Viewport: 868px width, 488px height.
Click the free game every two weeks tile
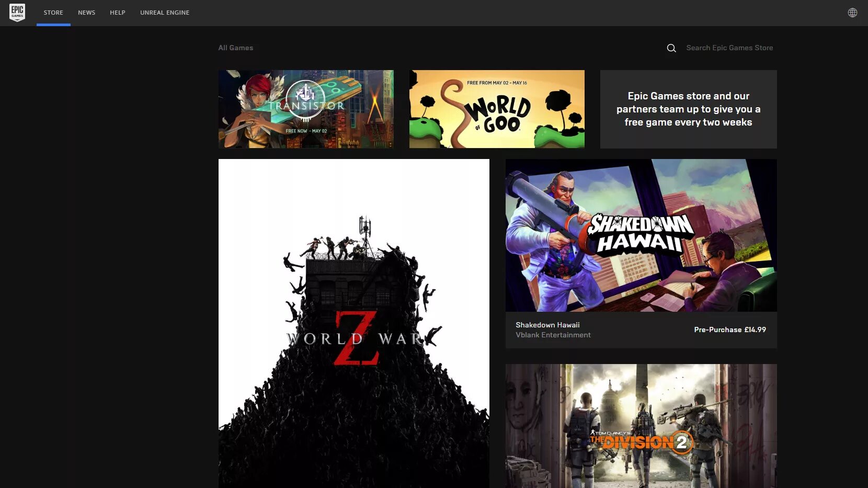(x=688, y=109)
